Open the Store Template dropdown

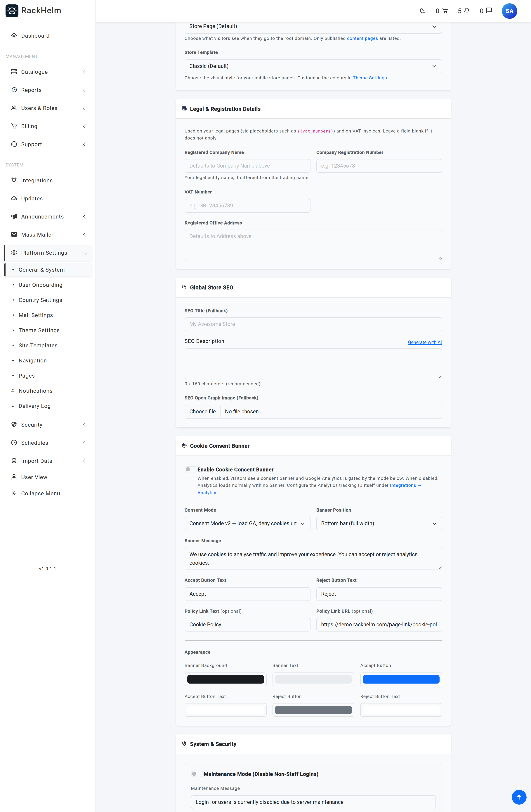313,66
